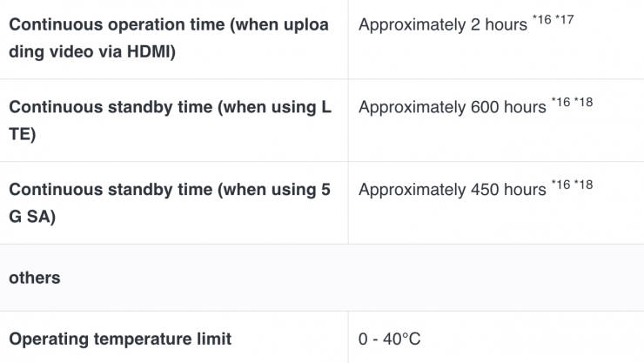This screenshot has width=644, height=363.
Task: Open footnote *18 beside "Approximately 600 hours"
Action: (583, 103)
